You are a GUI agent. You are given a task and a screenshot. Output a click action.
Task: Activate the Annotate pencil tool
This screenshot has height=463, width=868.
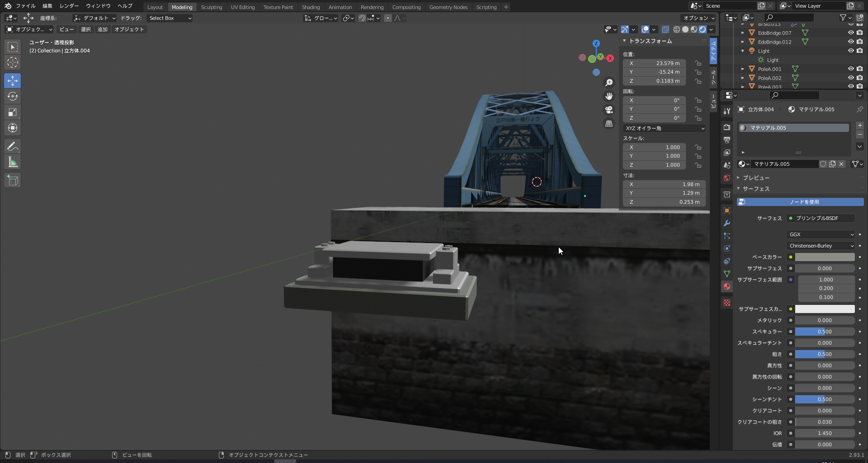(x=13, y=146)
